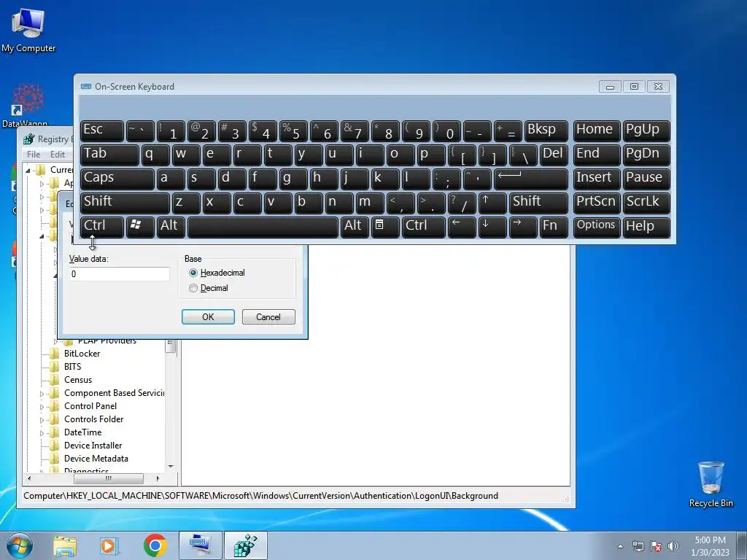This screenshot has width=747, height=560.
Task: Open the Recycle Bin on desktop
Action: click(711, 484)
